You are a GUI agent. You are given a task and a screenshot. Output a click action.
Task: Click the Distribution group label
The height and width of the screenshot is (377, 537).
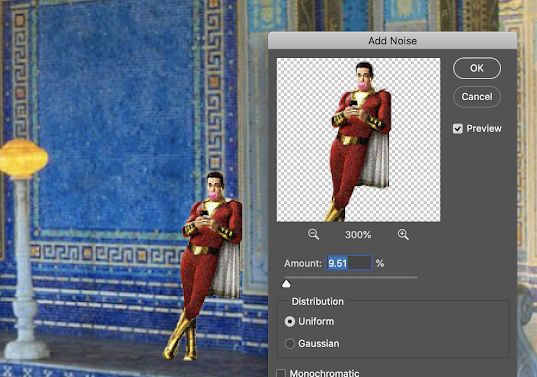point(317,302)
